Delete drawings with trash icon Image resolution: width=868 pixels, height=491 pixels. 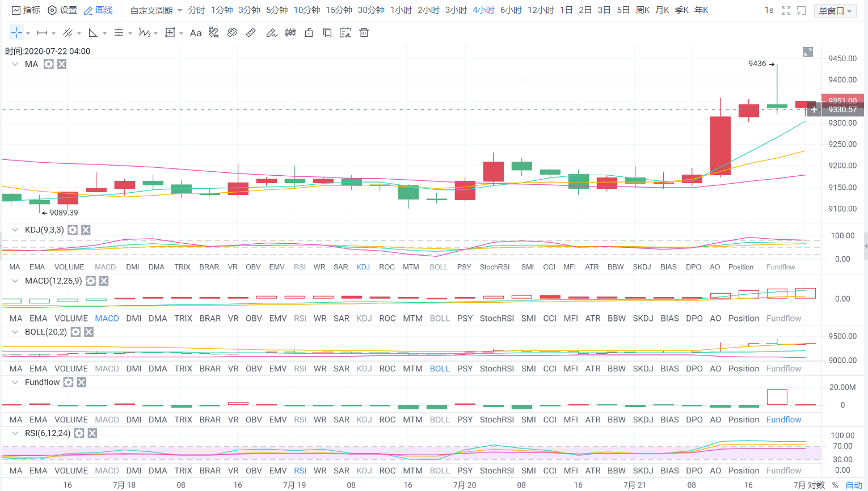coord(364,33)
